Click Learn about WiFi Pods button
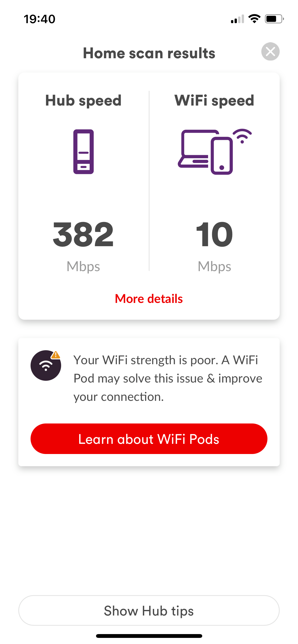Screen dimensions: 298x644 coord(149,439)
